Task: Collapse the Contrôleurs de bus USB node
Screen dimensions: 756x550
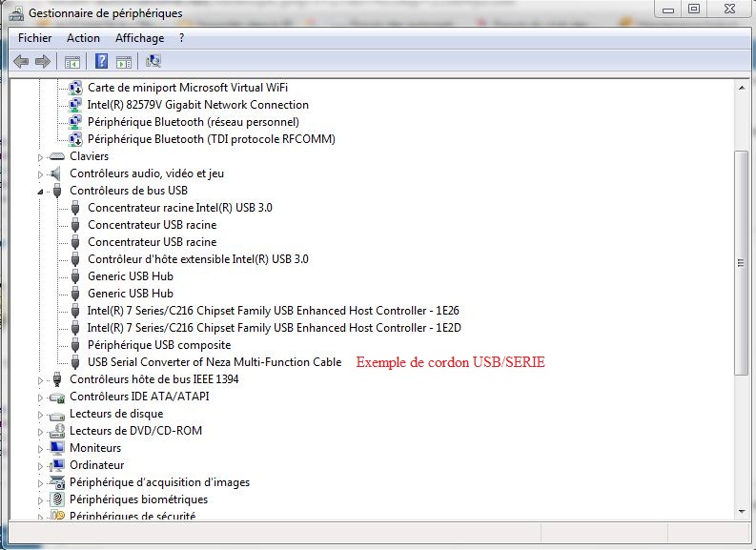Action: [x=41, y=191]
